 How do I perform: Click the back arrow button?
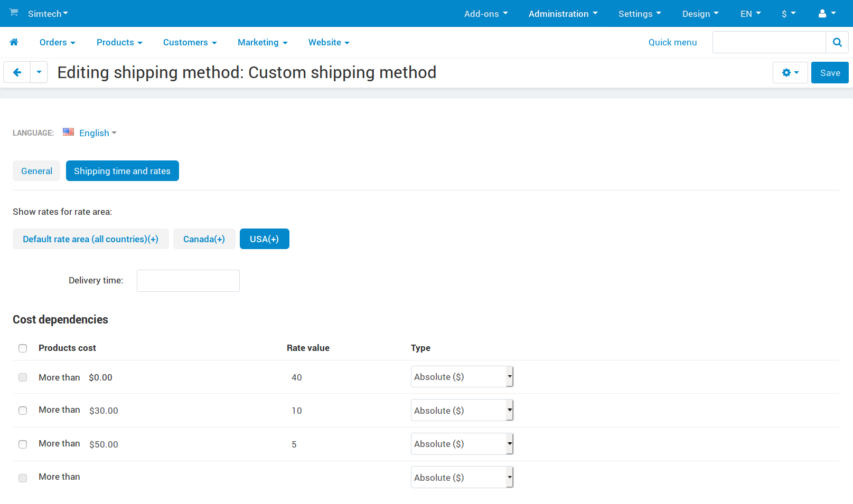(x=17, y=72)
